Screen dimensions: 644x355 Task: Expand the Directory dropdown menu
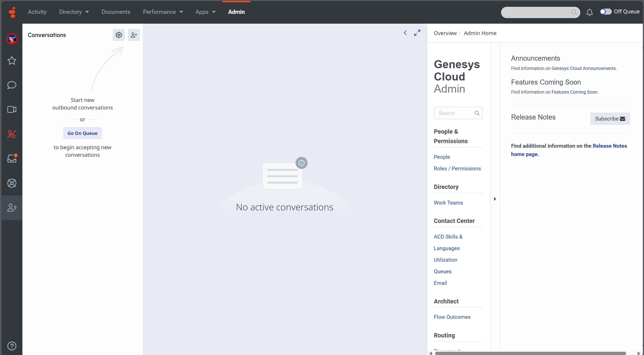pos(74,12)
